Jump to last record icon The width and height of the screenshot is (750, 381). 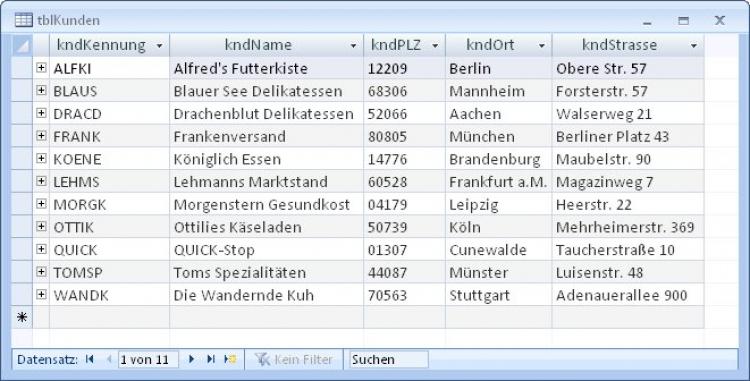211,359
